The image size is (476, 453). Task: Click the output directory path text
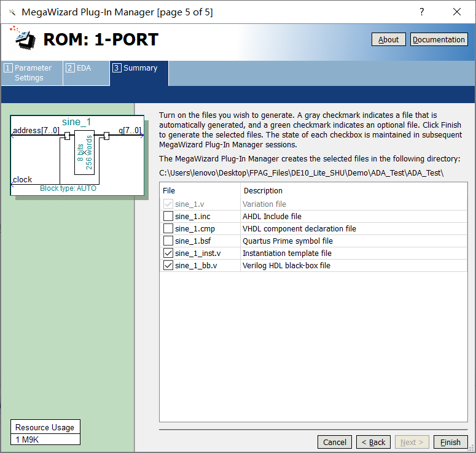click(x=301, y=173)
